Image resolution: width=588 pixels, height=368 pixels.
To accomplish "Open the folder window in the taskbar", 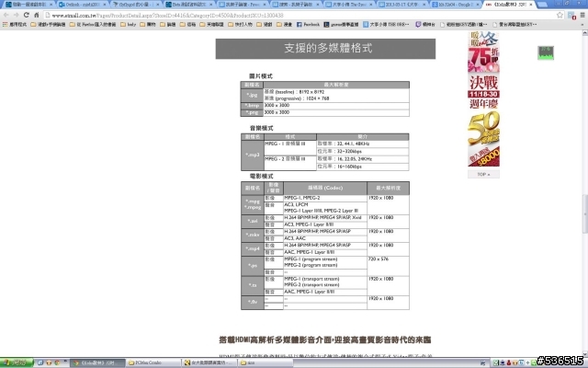I will click(x=266, y=362).
